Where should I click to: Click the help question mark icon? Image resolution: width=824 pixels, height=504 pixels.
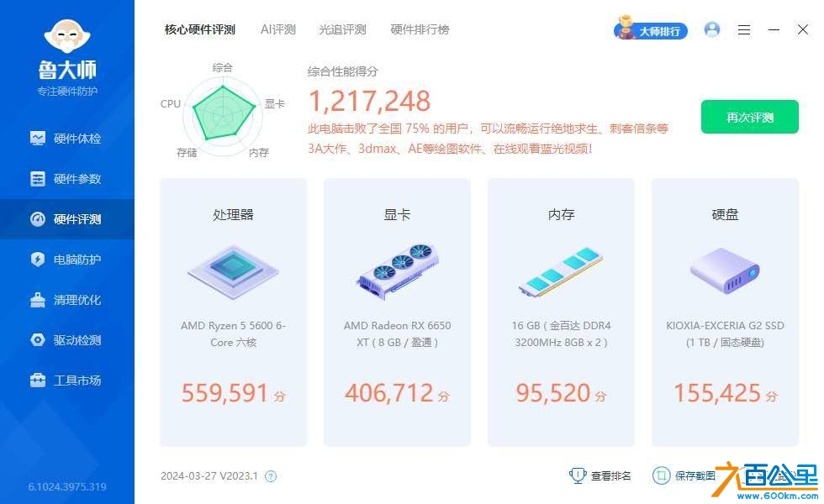point(270,476)
